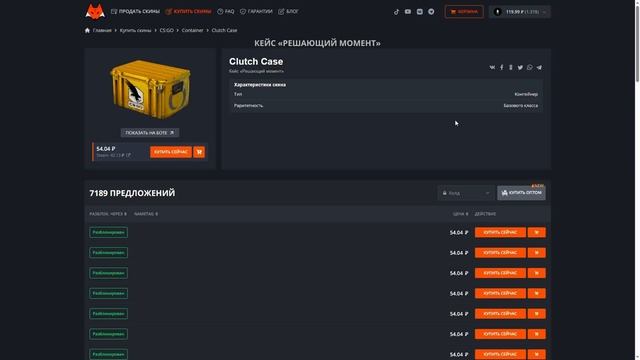
Task: Add the first listed offer to cart
Action: point(536,232)
